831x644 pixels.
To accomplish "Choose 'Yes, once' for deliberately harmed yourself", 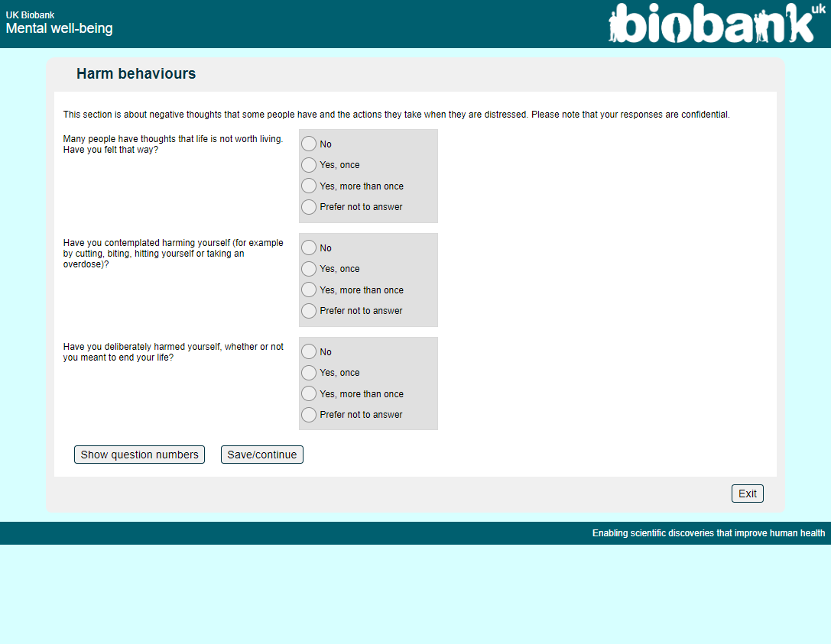I will pyautogui.click(x=309, y=373).
